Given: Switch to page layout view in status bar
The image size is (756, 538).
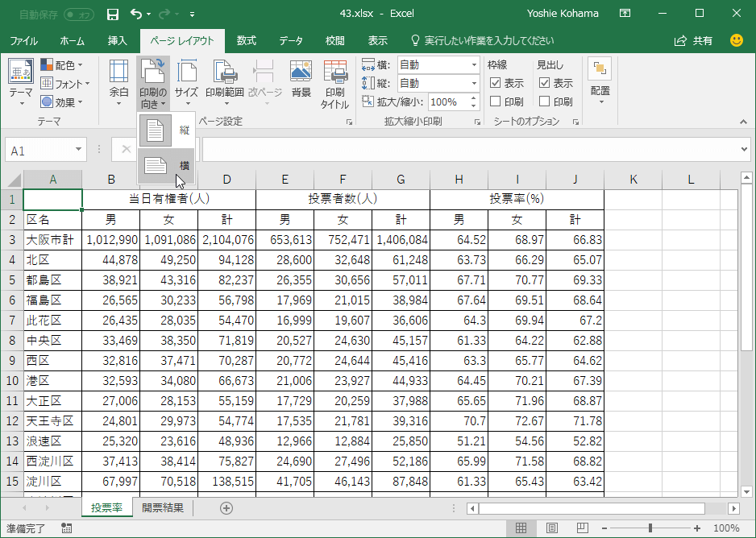Looking at the screenshot, I should pos(552,528).
